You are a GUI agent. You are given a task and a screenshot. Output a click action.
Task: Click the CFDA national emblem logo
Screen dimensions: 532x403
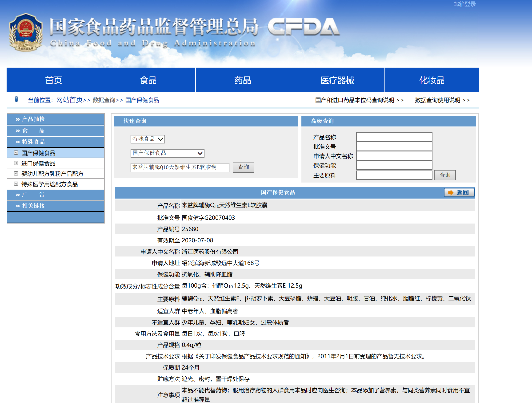pos(26,32)
